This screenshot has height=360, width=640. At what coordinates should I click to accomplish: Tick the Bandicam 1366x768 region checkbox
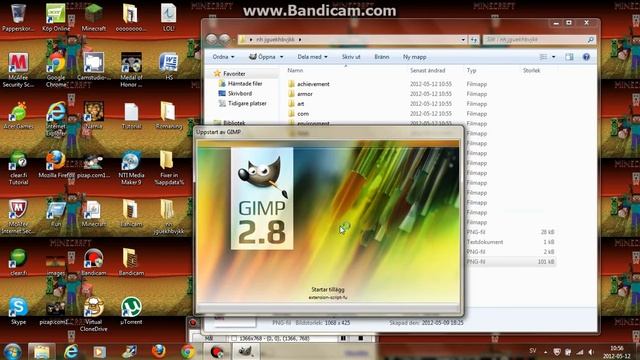[x=234, y=338]
